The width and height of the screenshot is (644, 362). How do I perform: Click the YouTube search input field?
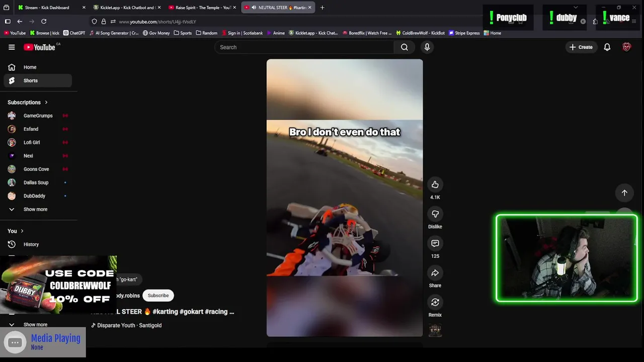[x=305, y=47]
